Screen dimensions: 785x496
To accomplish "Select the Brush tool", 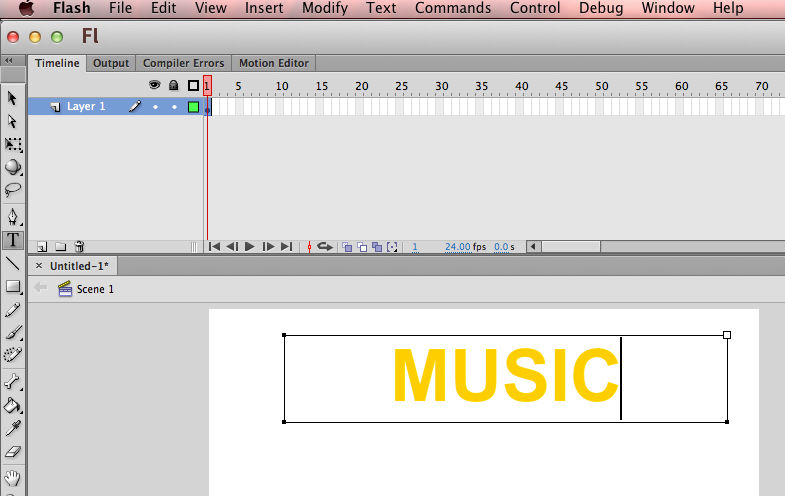I will 13,332.
